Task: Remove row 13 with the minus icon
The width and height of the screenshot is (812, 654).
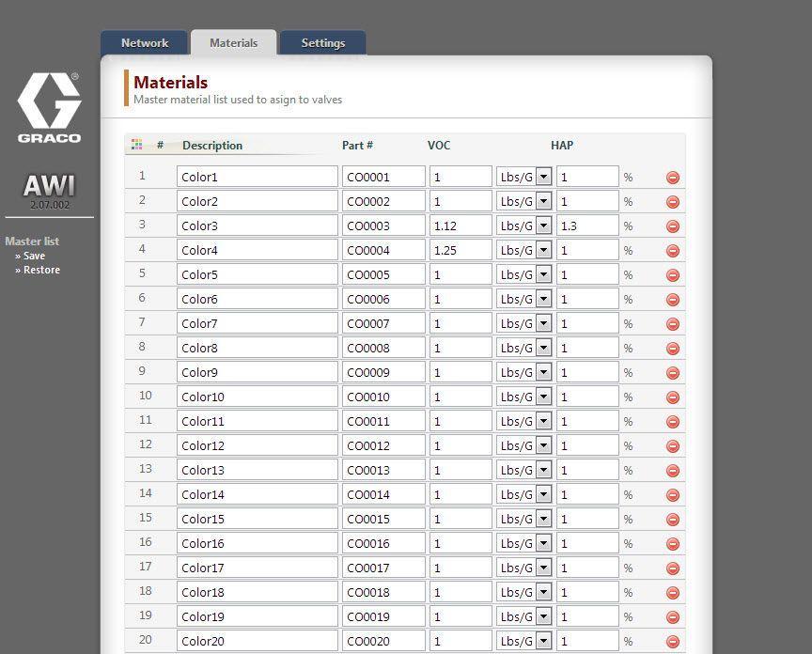Action: pos(673,471)
